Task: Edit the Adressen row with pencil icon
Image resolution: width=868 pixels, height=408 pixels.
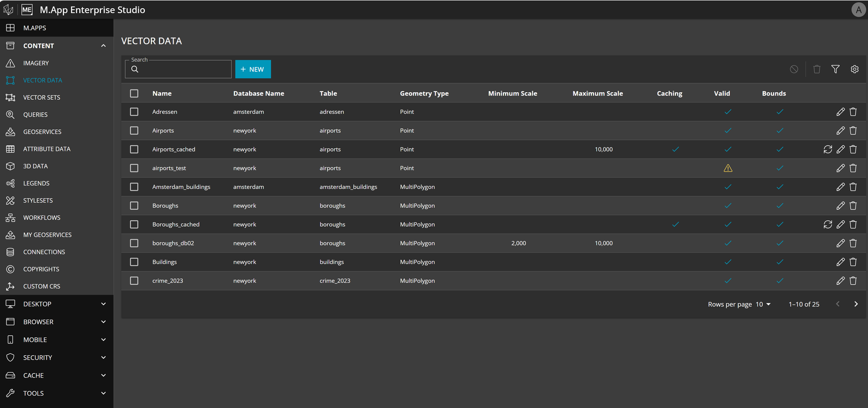Action: tap(840, 112)
